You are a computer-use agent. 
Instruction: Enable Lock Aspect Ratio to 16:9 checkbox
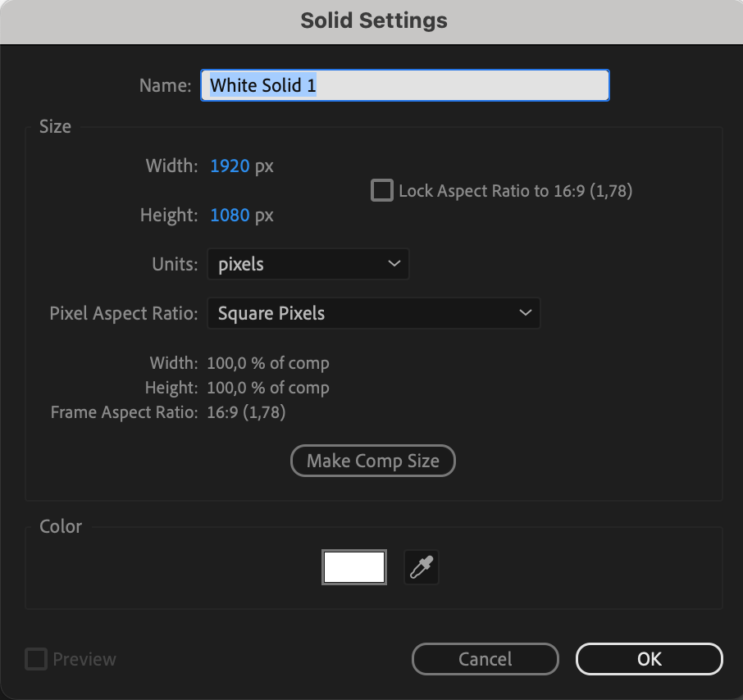[x=382, y=191]
